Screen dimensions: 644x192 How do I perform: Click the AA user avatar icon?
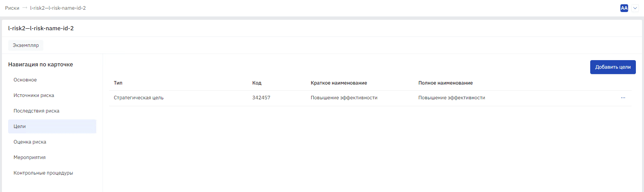[624, 8]
